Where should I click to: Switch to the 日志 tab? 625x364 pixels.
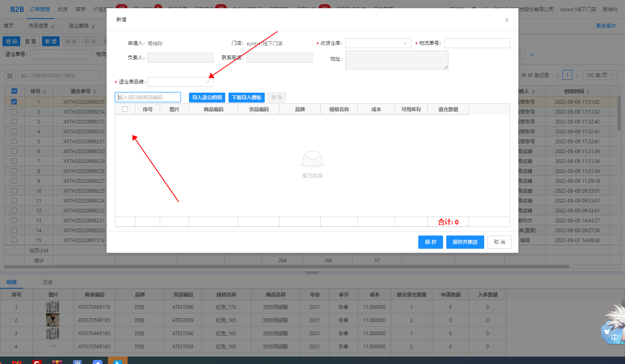[x=48, y=282]
